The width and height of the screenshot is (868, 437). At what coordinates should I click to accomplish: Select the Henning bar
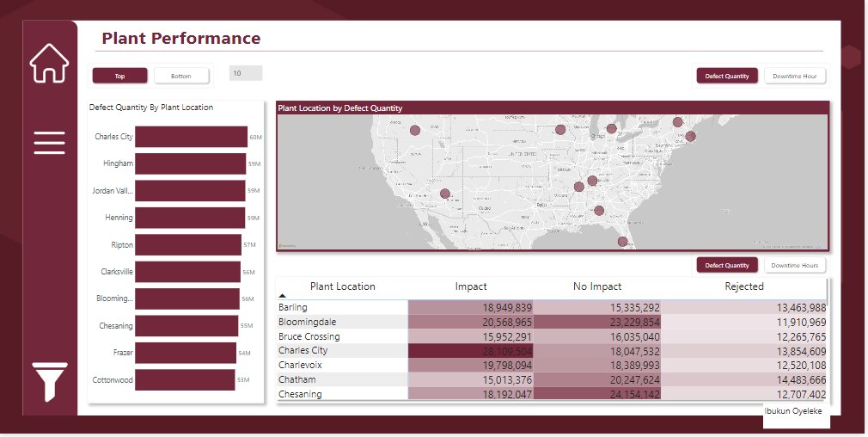190,218
